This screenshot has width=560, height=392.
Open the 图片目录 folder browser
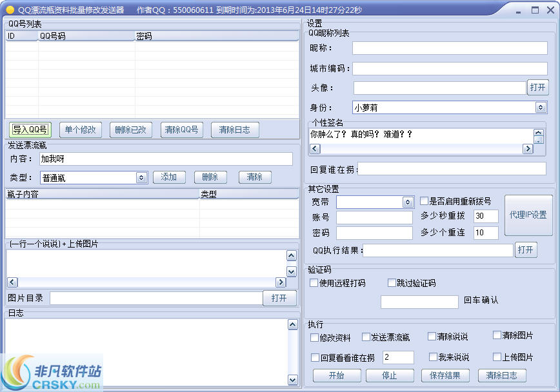tap(279, 298)
